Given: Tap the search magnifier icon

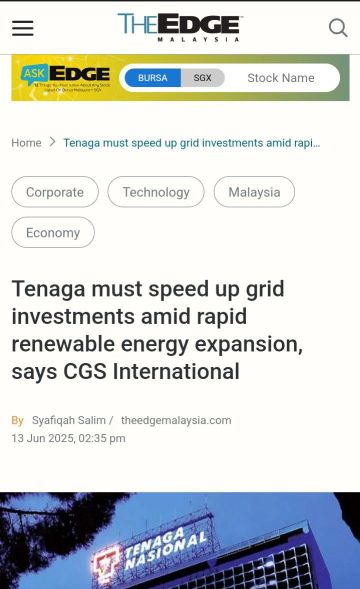Looking at the screenshot, I should tap(338, 28).
